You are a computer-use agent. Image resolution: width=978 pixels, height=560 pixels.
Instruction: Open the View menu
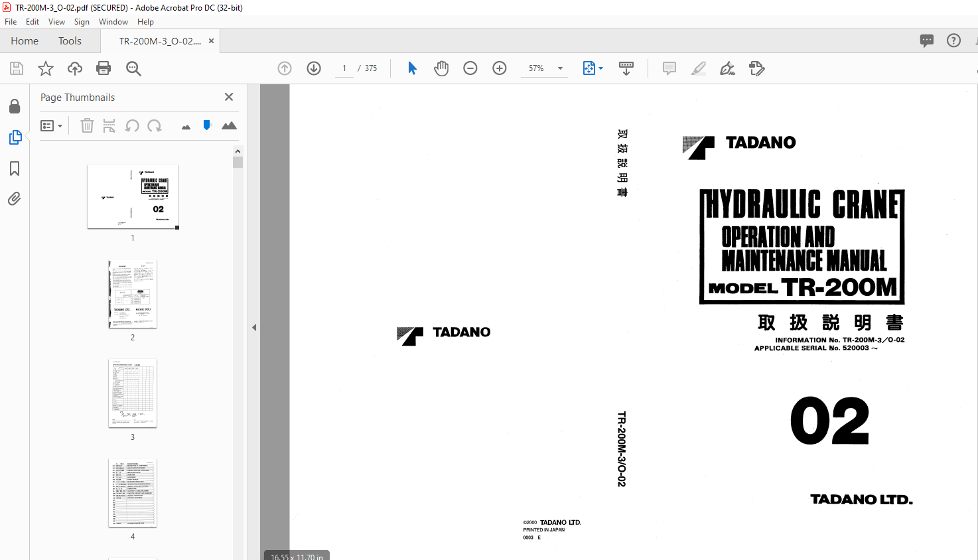point(56,22)
